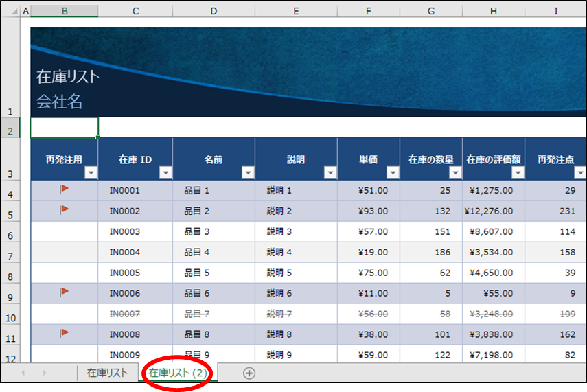
Task: Select valuation cell ¥4,650.00
Action: click(x=494, y=273)
